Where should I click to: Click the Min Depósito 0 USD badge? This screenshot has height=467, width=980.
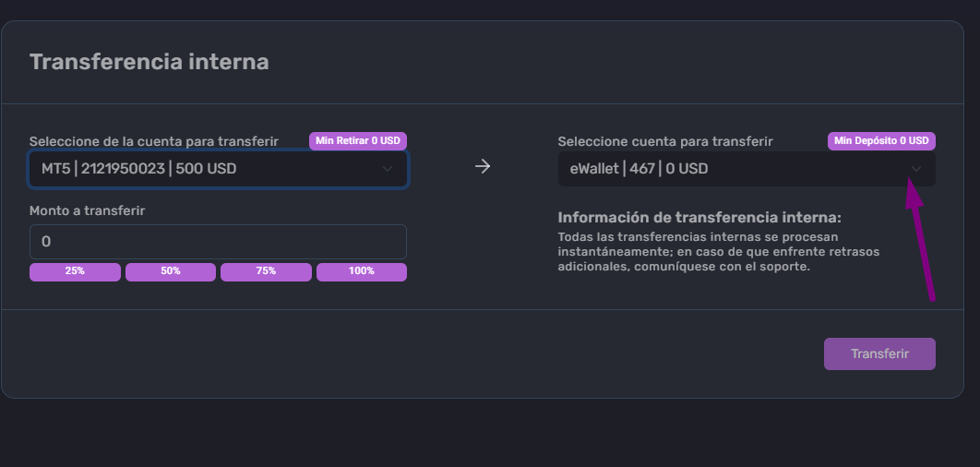[x=881, y=140]
